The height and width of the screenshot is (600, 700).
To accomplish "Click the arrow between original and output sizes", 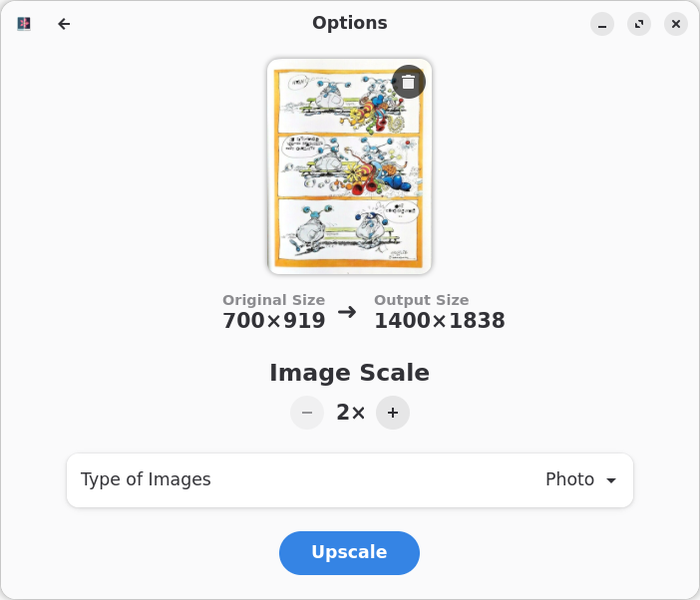I will [x=347, y=312].
